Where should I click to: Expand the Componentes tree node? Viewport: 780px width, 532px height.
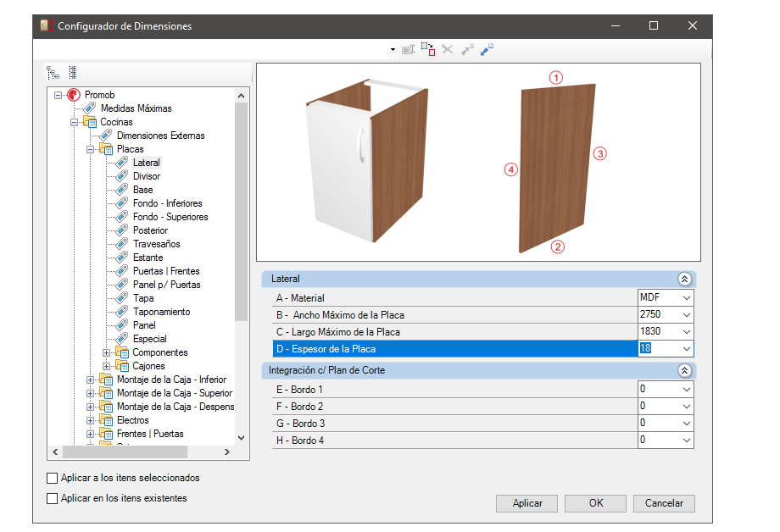[x=106, y=352]
